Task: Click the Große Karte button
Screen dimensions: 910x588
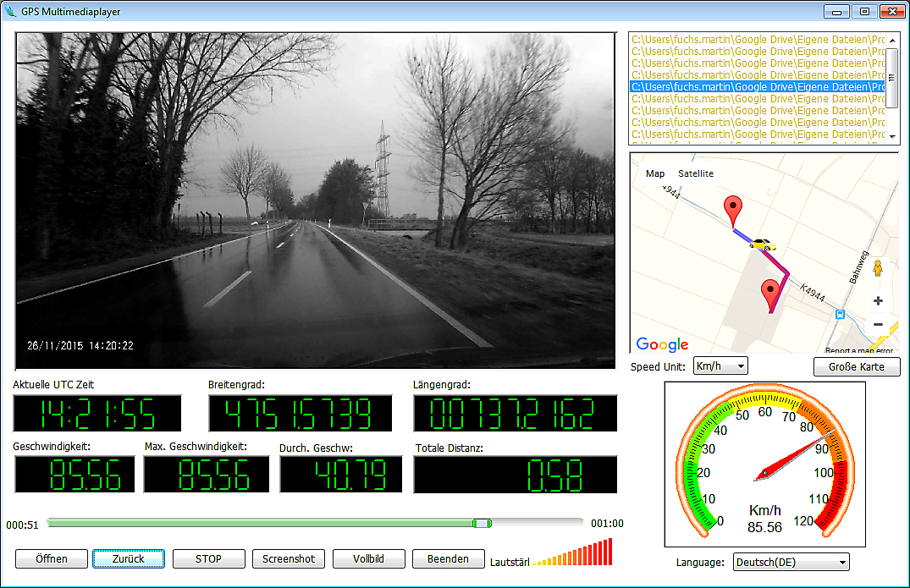Action: (x=856, y=366)
